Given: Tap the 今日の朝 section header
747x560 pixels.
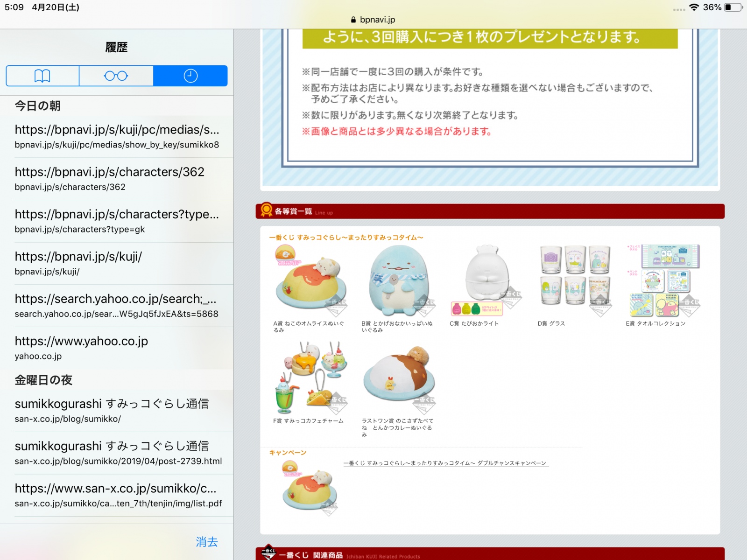Looking at the screenshot, I should [37, 106].
